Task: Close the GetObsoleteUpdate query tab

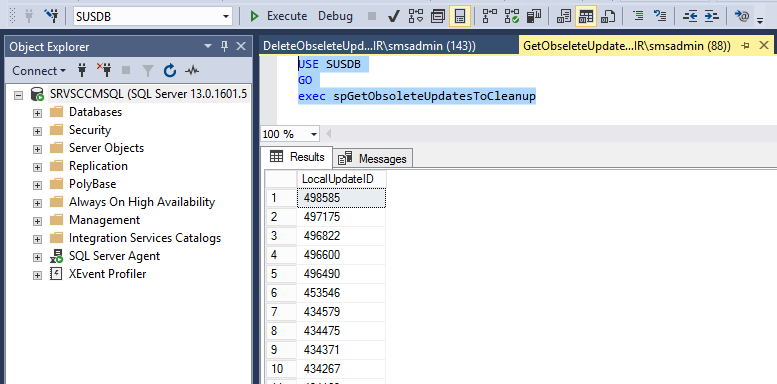Action: [764, 46]
